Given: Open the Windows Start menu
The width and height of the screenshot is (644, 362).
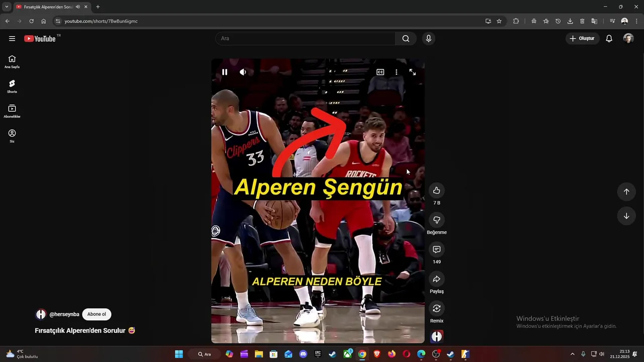Looking at the screenshot, I should pos(179,354).
